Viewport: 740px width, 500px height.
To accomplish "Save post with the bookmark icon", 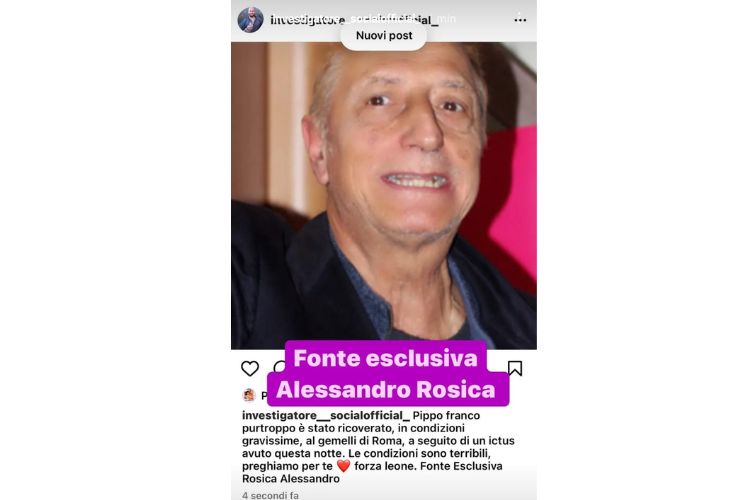I will coord(515,368).
